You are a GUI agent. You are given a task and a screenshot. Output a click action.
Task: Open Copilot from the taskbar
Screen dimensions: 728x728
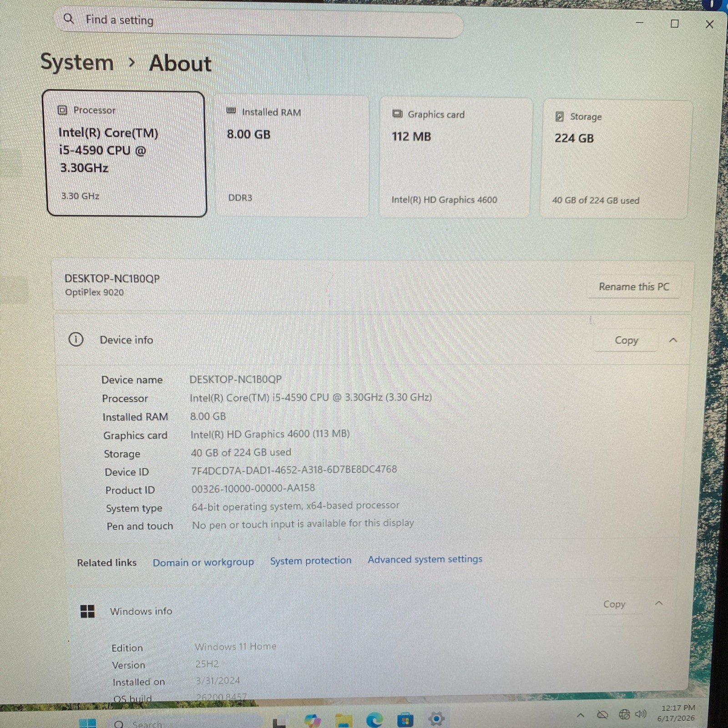(x=313, y=720)
